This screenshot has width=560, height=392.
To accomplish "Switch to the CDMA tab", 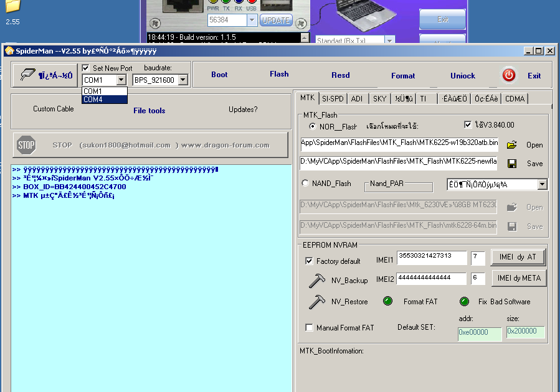I will pyautogui.click(x=515, y=99).
